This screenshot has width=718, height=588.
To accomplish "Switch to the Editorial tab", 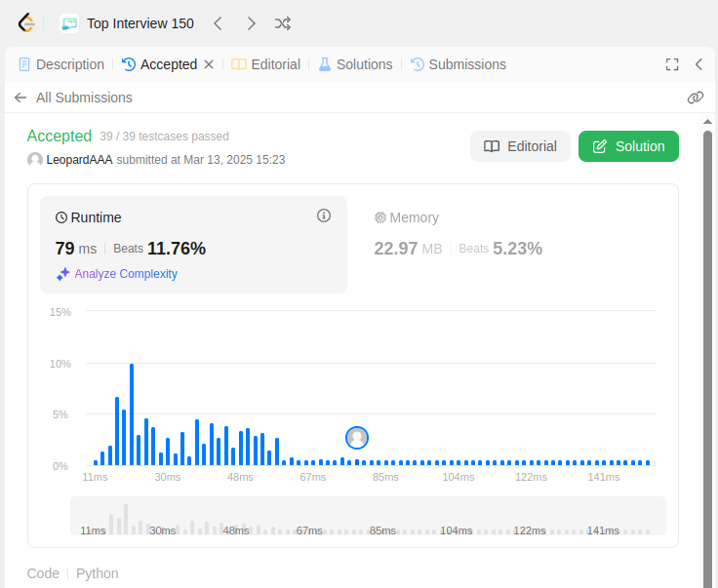I will tap(265, 64).
